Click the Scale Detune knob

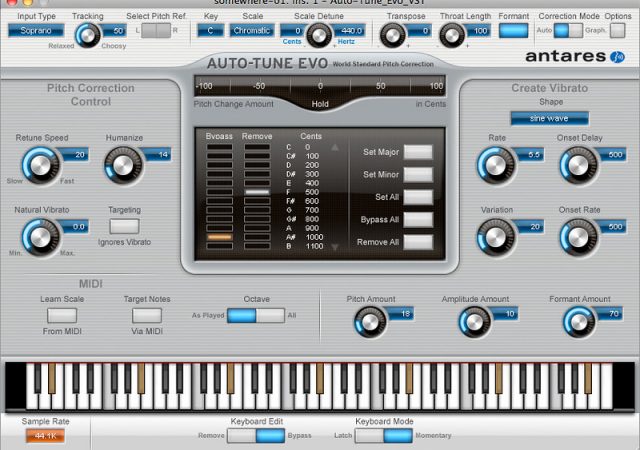pos(318,36)
